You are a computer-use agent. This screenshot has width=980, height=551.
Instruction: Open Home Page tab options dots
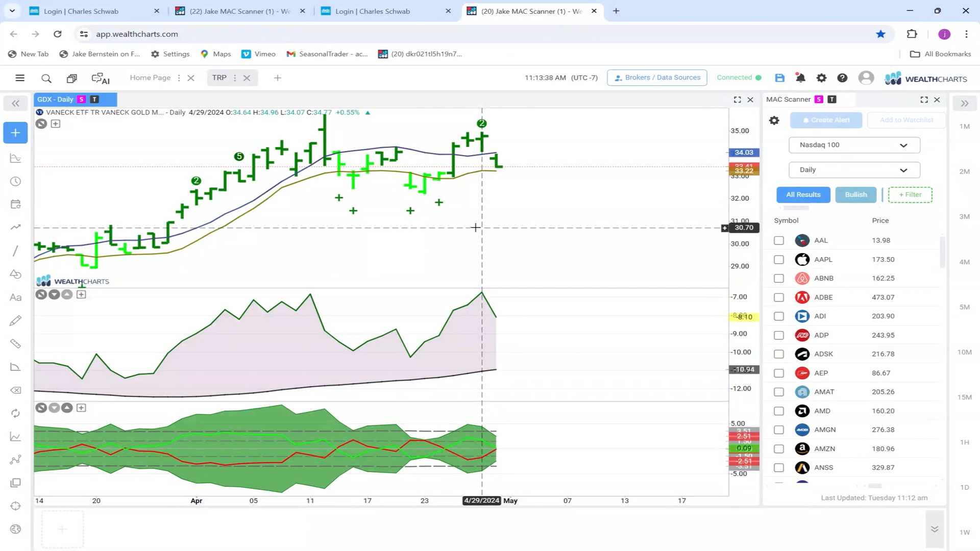pyautogui.click(x=179, y=78)
